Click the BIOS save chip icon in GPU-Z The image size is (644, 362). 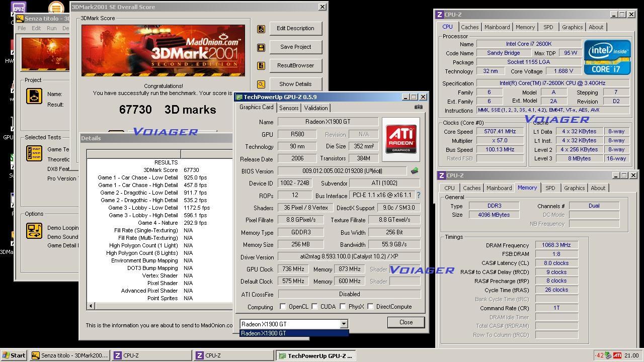[415, 171]
